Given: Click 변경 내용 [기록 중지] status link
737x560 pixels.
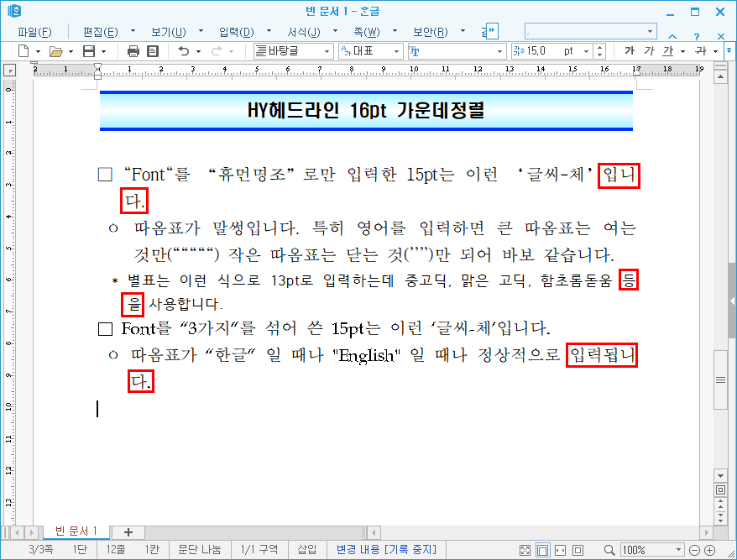Looking at the screenshot, I should 386,549.
